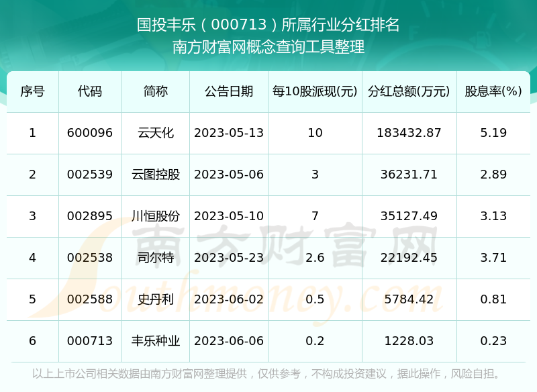This screenshot has height=392, width=537.
Task: Click payout value 7 for 川恒股份
Action: [315, 216]
